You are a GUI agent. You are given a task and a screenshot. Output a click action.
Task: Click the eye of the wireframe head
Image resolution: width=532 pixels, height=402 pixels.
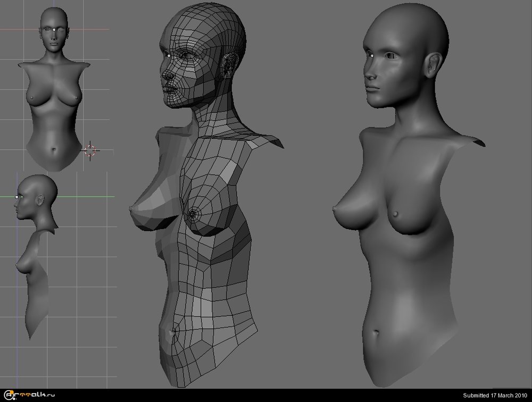click(187, 55)
